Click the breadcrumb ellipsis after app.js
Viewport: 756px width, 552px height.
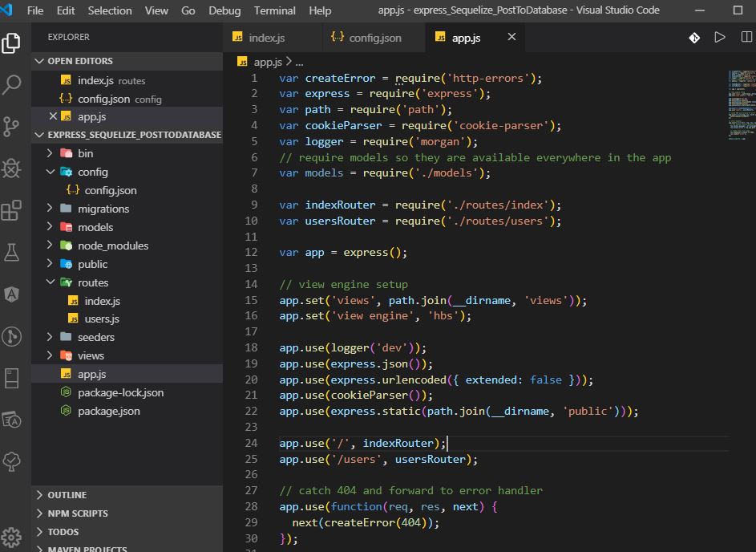[x=299, y=63]
